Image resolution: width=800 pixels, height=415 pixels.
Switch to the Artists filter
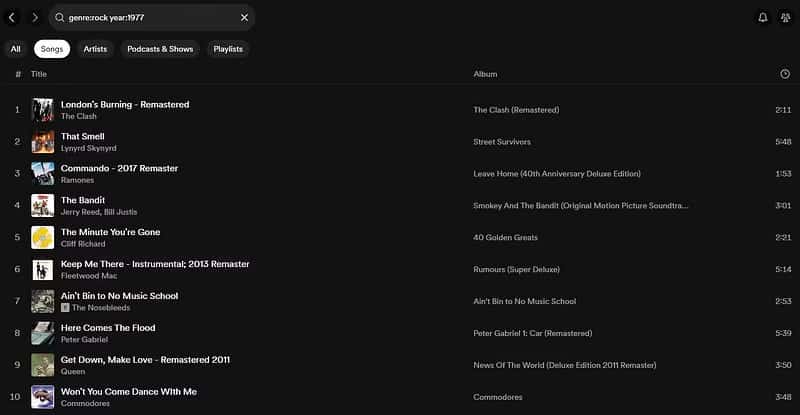coord(95,49)
